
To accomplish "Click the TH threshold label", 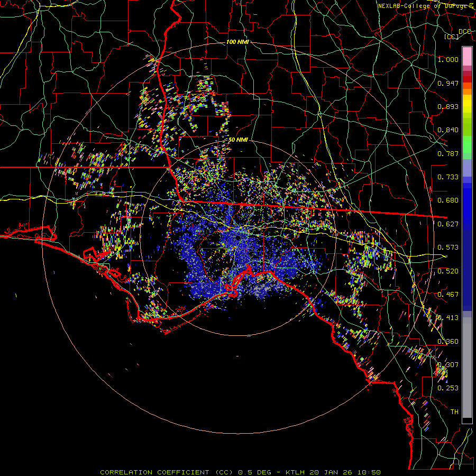I will [x=454, y=412].
